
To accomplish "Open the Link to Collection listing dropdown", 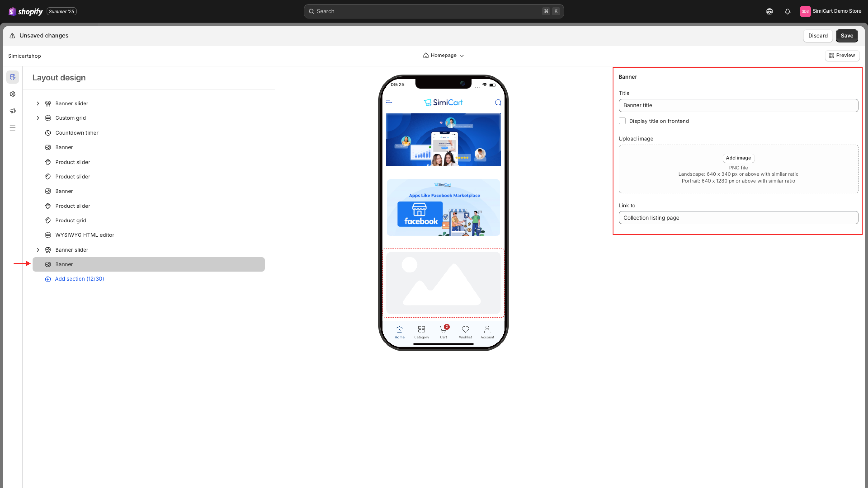I will [x=738, y=218].
